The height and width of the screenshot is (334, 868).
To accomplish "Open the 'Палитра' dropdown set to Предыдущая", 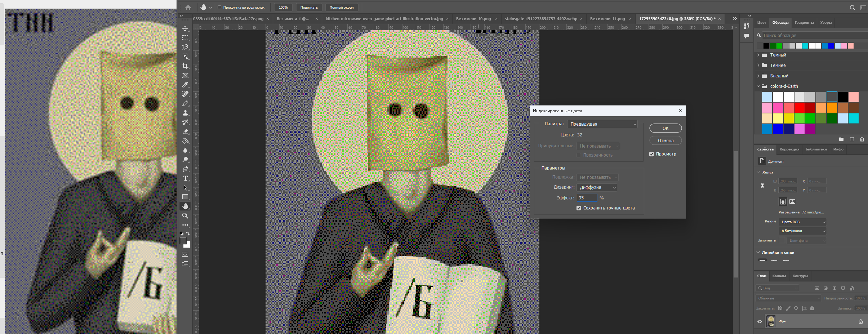I will coord(602,124).
